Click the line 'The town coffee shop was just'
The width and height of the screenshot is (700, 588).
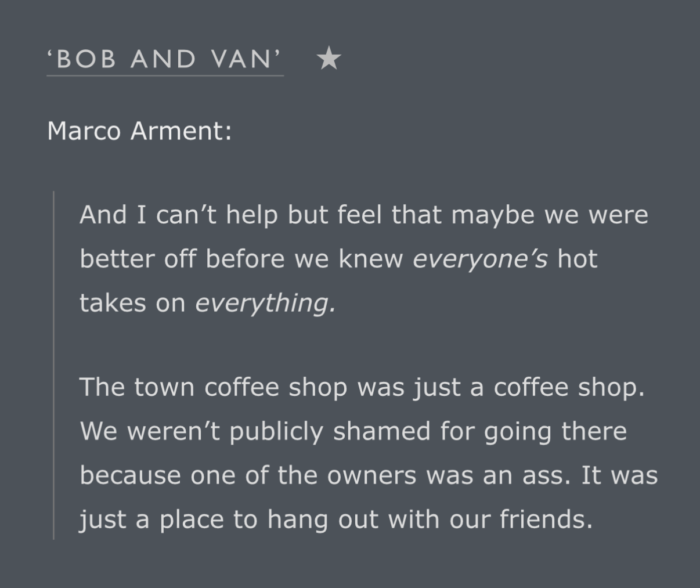[362, 387]
